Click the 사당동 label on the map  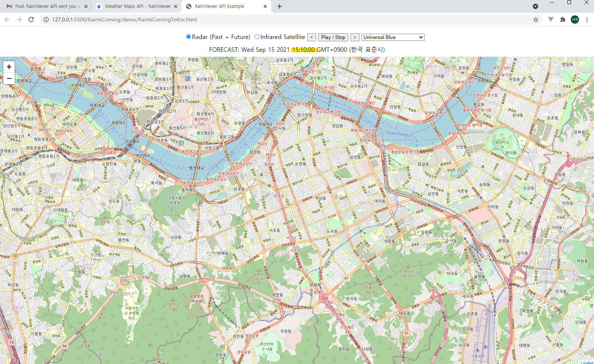(176, 237)
